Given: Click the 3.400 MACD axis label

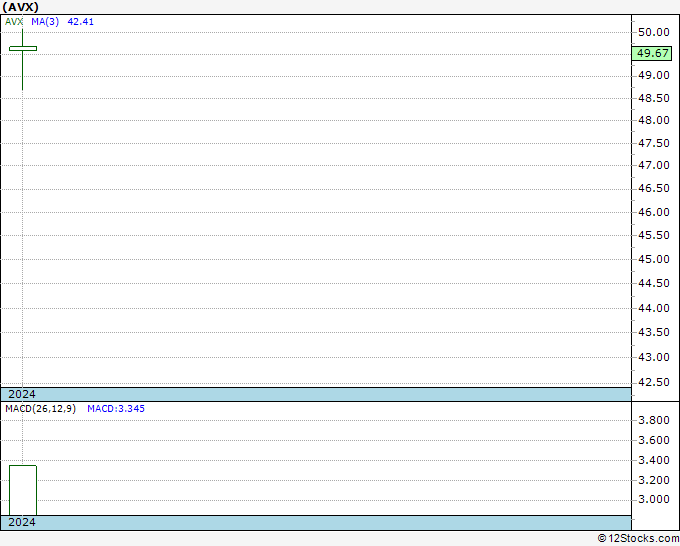Looking at the screenshot, I should [x=654, y=460].
